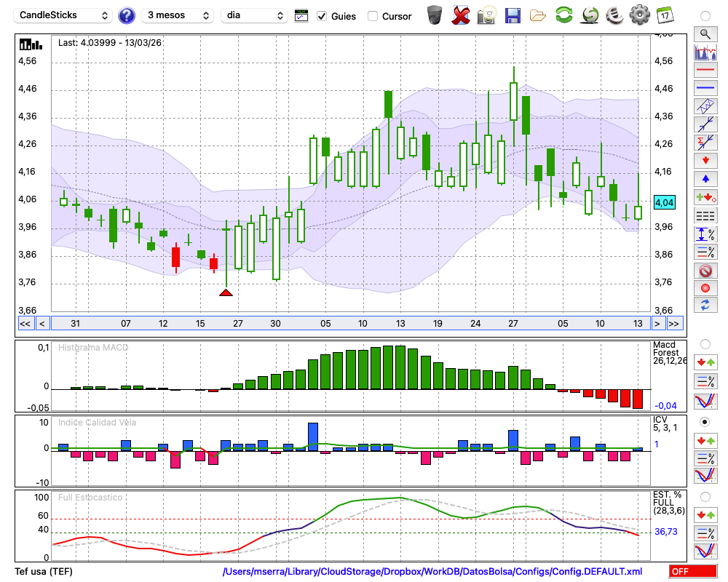Select the red horizontal line tool
This screenshot has width=728, height=582.
tap(705, 70)
